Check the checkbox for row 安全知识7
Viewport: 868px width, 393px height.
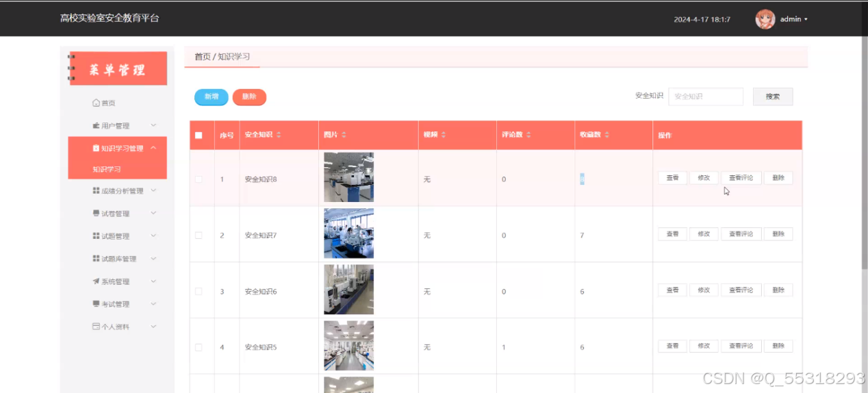click(x=199, y=236)
